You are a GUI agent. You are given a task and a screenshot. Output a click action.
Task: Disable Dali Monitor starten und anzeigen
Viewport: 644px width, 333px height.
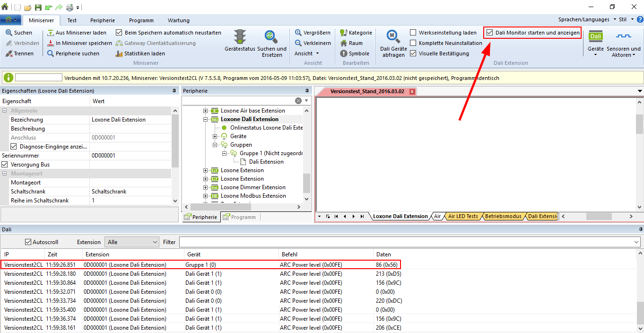point(490,33)
